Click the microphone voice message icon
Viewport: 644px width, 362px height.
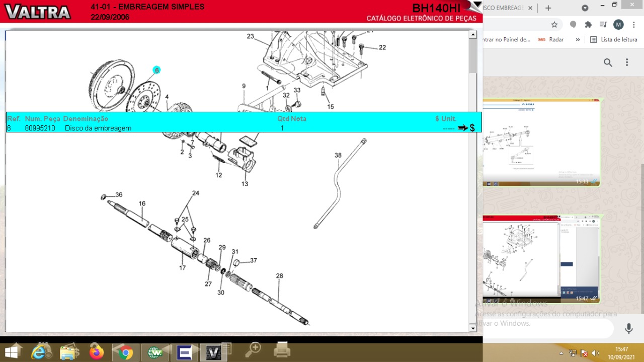coord(628,328)
